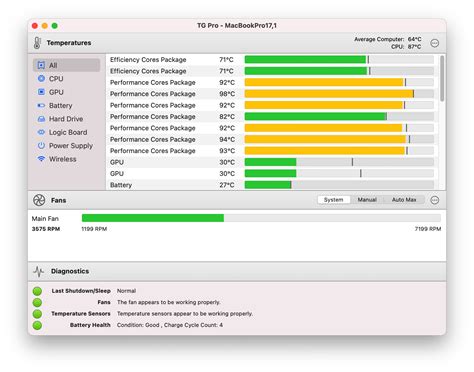474x372 pixels.
Task: Filter sensors by CPU label
Action: pyautogui.click(x=56, y=79)
